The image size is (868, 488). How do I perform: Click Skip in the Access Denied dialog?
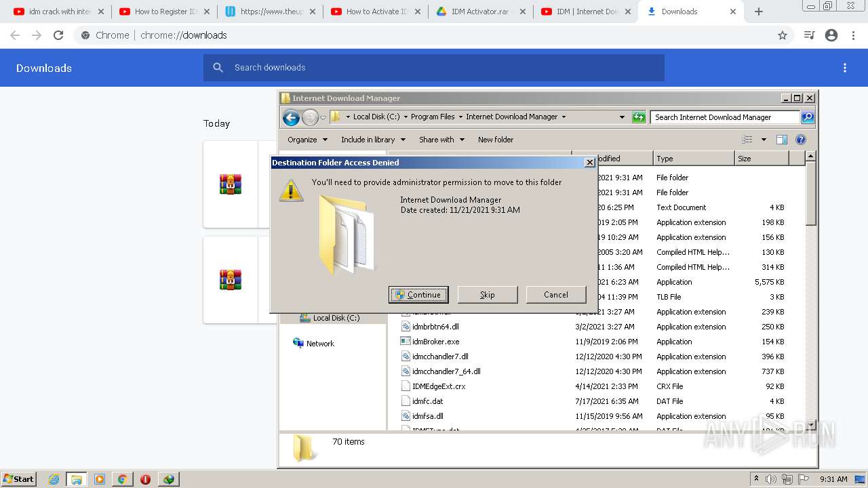click(488, 295)
